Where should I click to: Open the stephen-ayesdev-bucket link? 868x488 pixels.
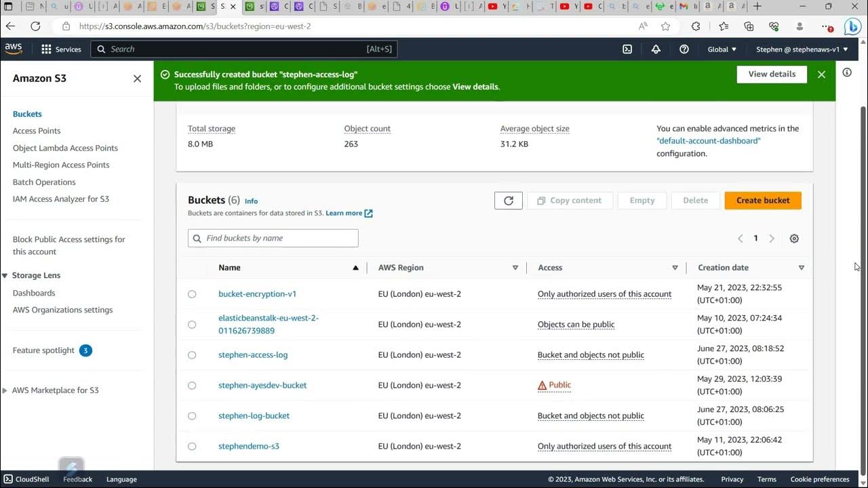(262, 386)
